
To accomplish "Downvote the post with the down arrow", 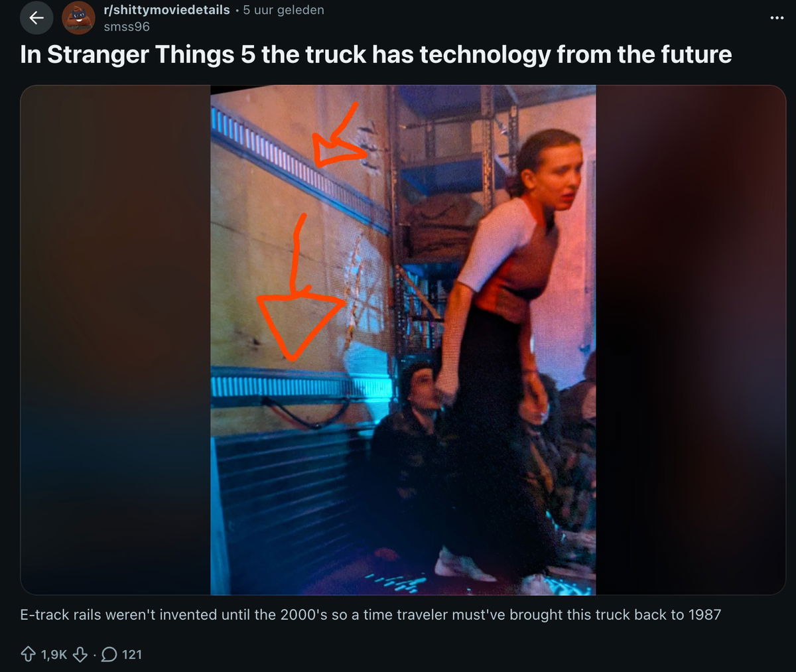I will [80, 654].
